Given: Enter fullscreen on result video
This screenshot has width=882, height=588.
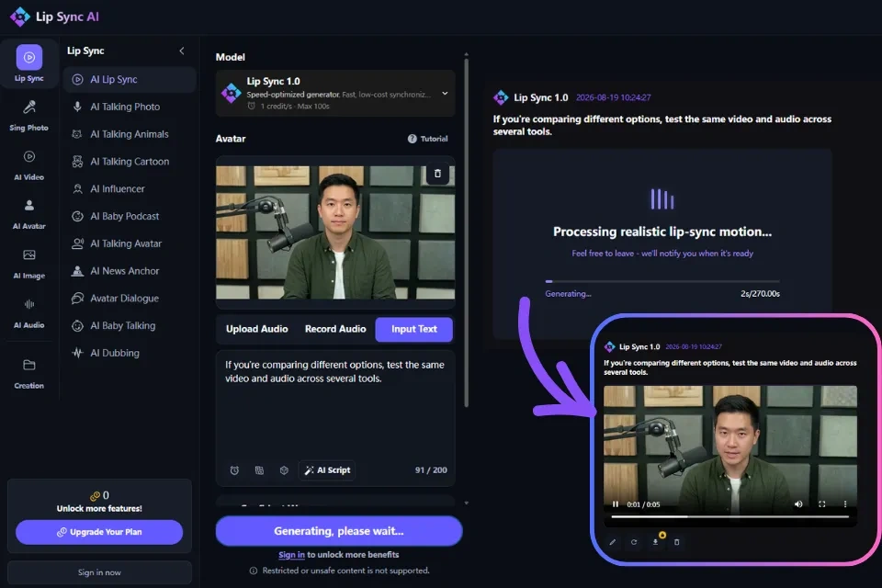Looking at the screenshot, I should [821, 504].
